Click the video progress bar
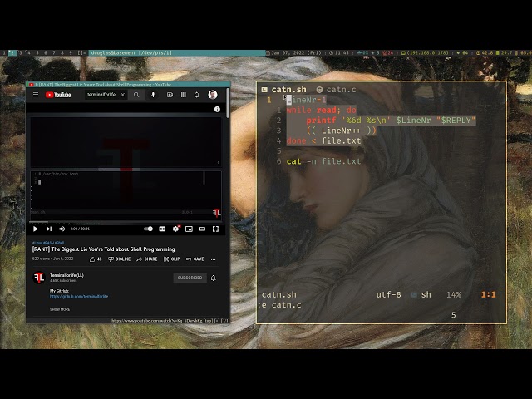 pos(126,222)
